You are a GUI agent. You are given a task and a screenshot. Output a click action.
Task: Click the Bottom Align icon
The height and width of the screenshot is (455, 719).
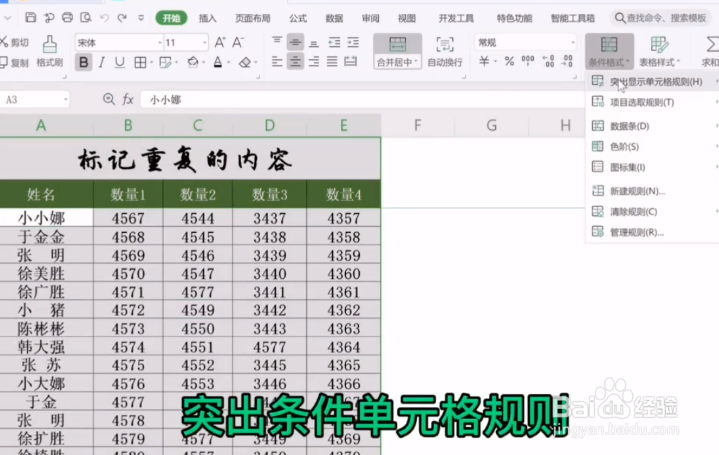coord(314,43)
